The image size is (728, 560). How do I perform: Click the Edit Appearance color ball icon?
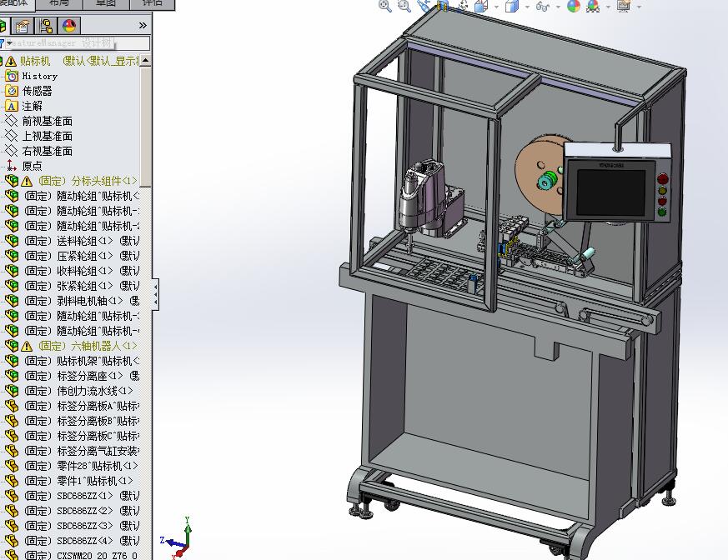[x=574, y=6]
